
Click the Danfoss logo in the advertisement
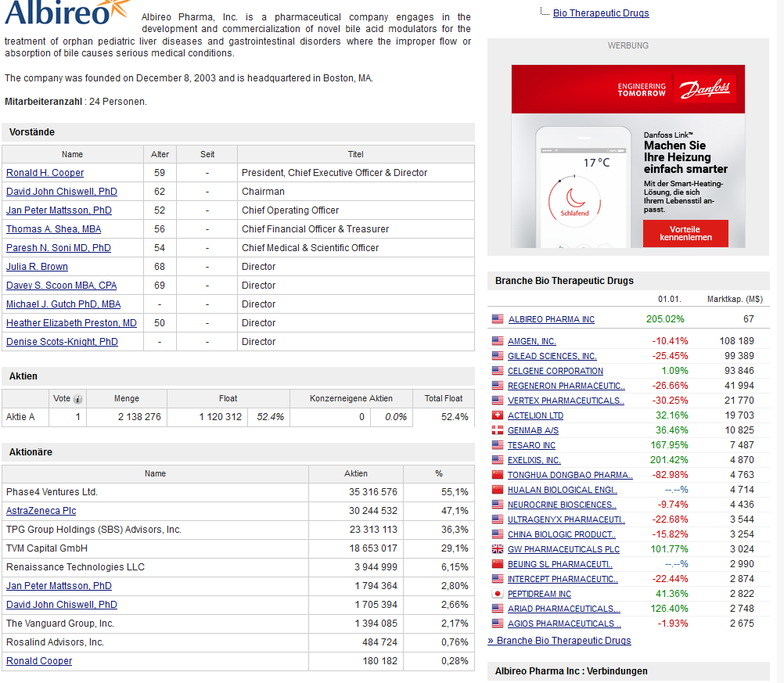[704, 89]
